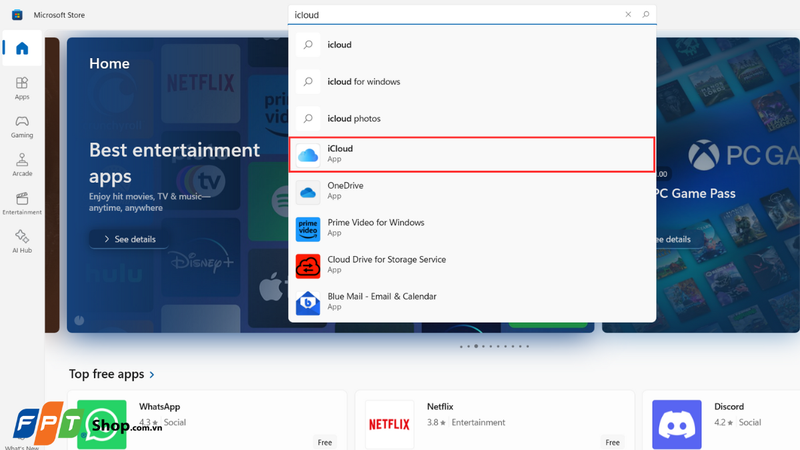Open the Entertainment section
Viewport: 800px width, 450px height.
click(x=22, y=203)
